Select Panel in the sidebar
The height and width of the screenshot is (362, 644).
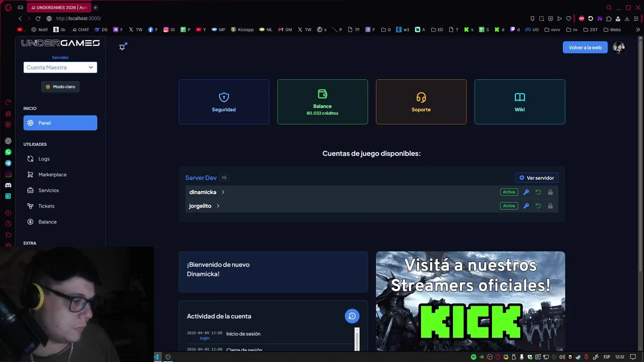tap(60, 123)
